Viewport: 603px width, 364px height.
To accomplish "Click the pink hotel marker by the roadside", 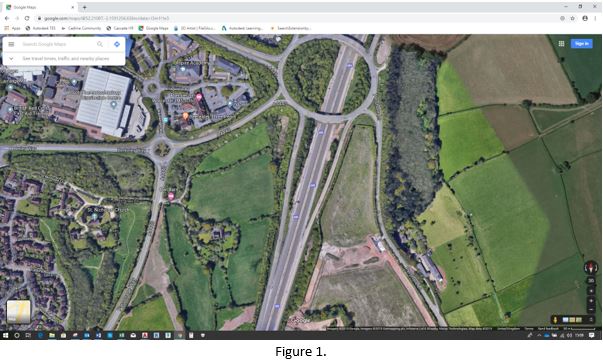I will click(171, 196).
